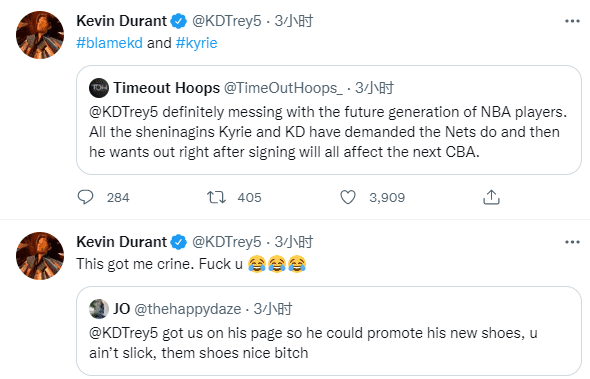Open the three-dot menu on the first tweet

click(572, 21)
